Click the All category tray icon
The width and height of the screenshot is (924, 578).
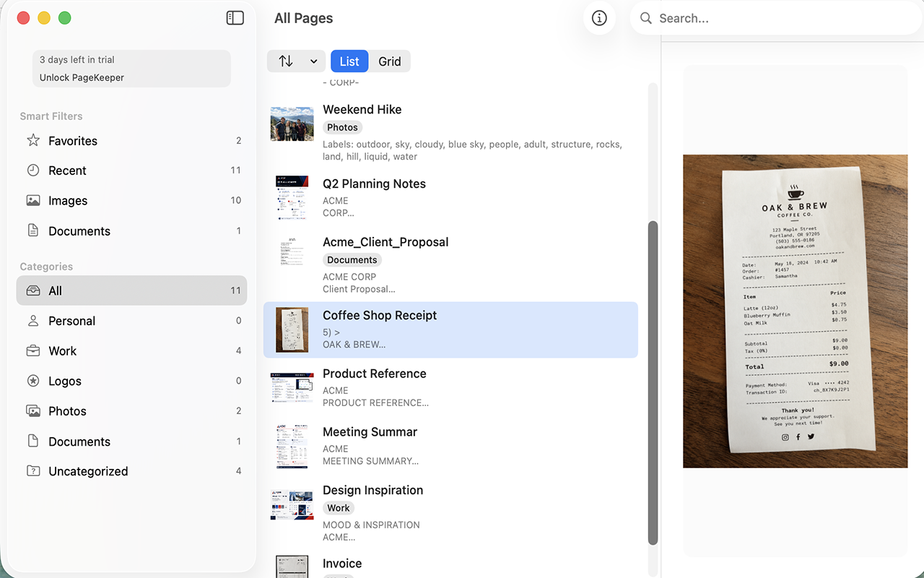(x=33, y=290)
